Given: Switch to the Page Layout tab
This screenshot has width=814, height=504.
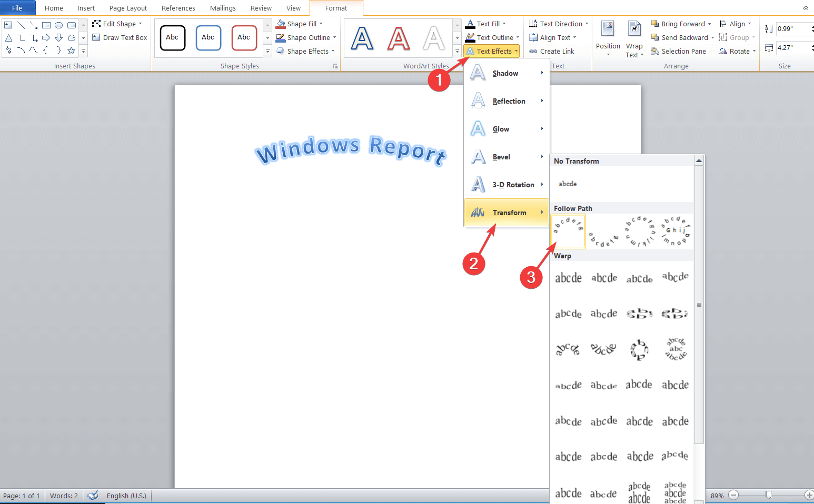Looking at the screenshot, I should pyautogui.click(x=128, y=8).
